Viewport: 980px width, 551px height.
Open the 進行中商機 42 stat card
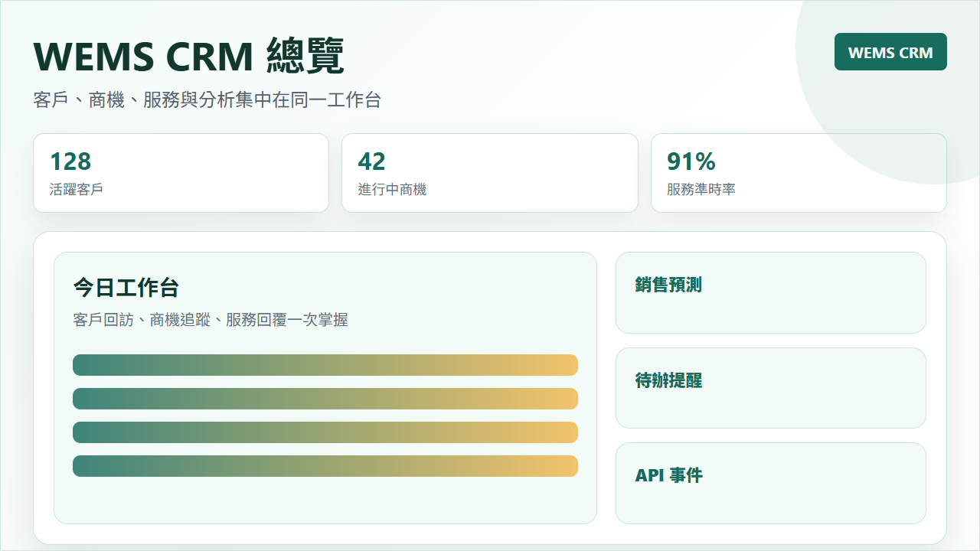tap(490, 173)
